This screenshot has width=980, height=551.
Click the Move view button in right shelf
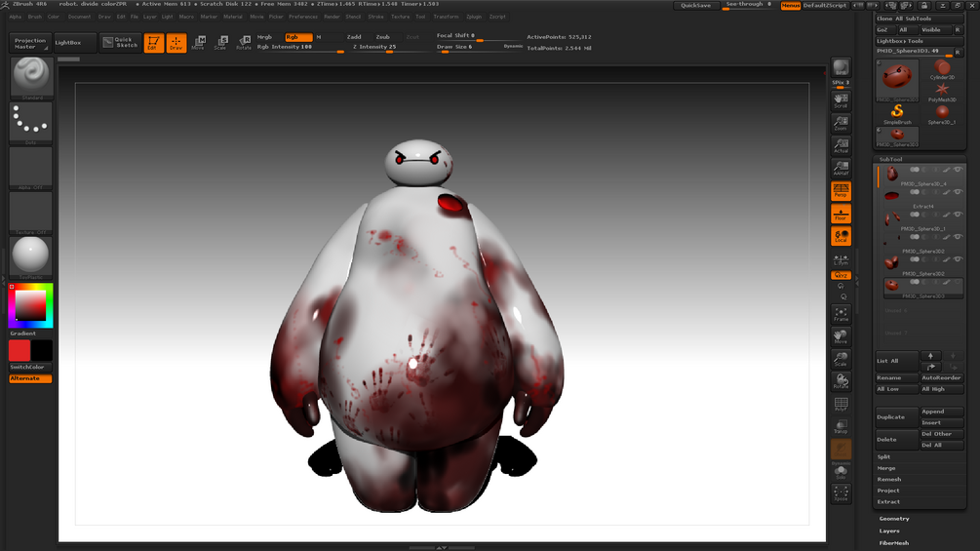tap(841, 336)
